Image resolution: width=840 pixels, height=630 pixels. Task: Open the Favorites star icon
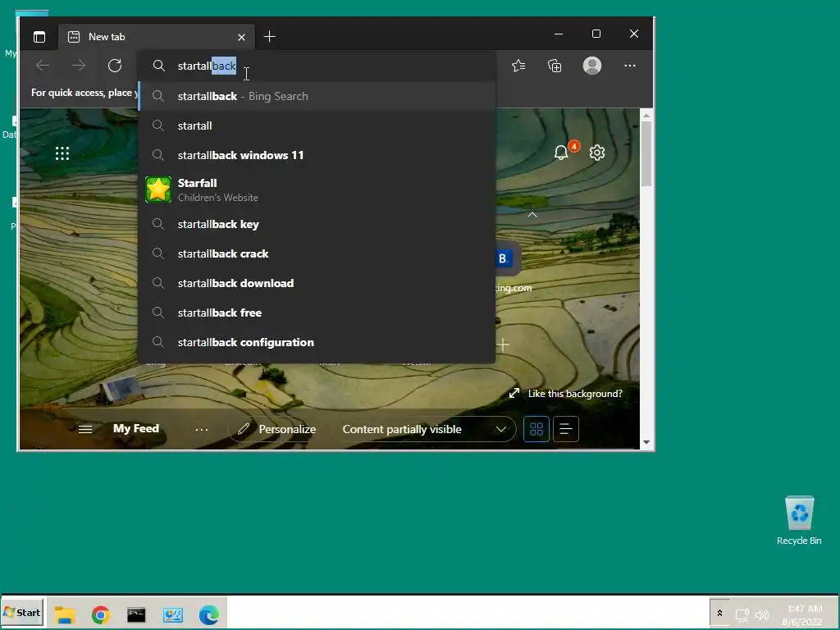coord(518,66)
